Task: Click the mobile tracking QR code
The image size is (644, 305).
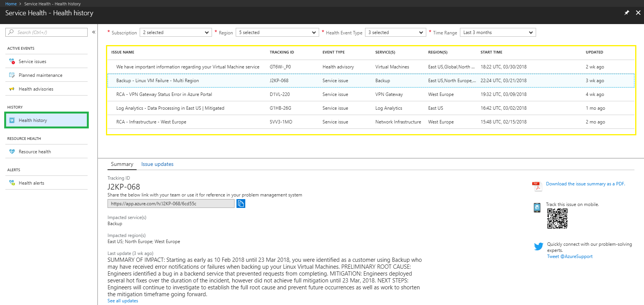Action: click(557, 219)
